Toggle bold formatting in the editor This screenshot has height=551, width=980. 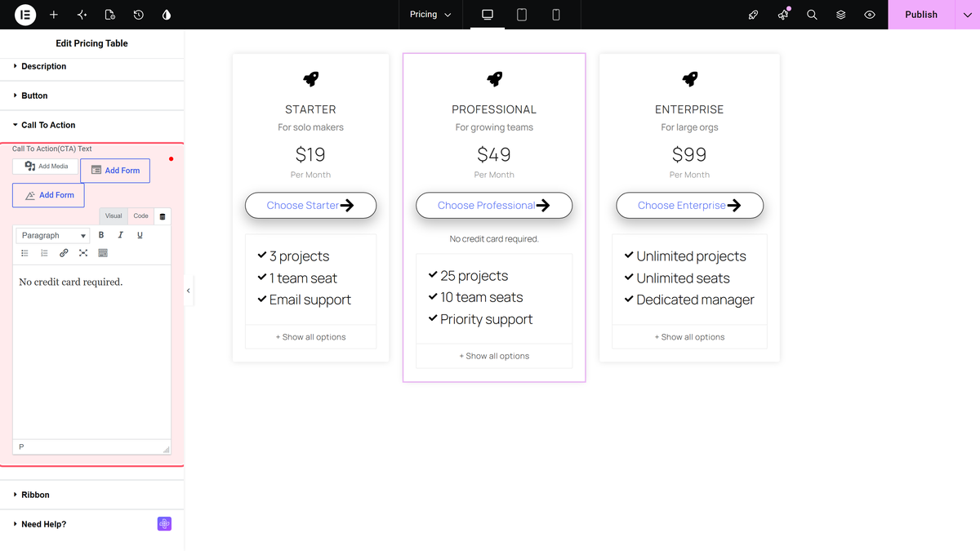coord(101,235)
